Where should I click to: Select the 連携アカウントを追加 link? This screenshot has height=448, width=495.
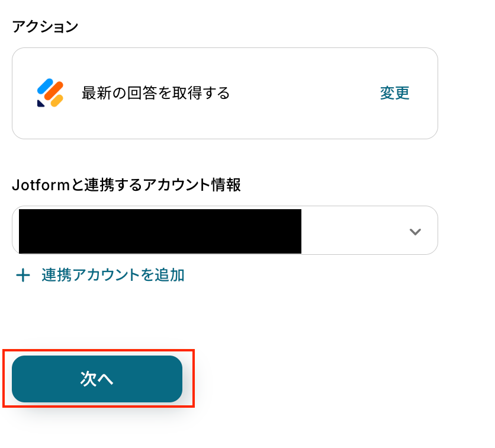click(x=113, y=275)
